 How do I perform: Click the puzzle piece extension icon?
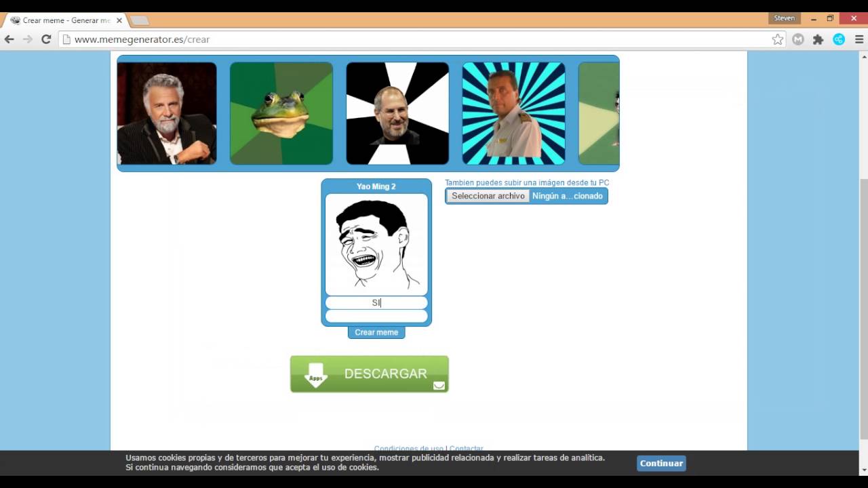coord(818,39)
